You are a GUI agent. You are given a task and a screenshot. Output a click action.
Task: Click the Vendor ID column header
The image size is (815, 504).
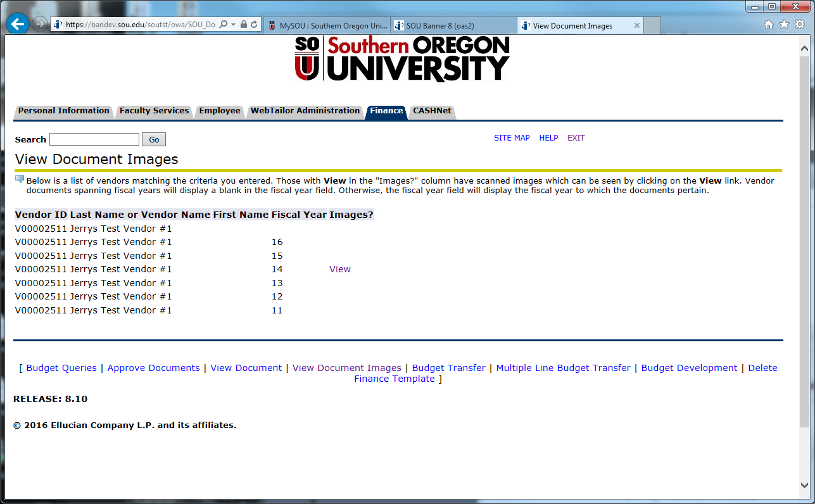click(x=41, y=215)
